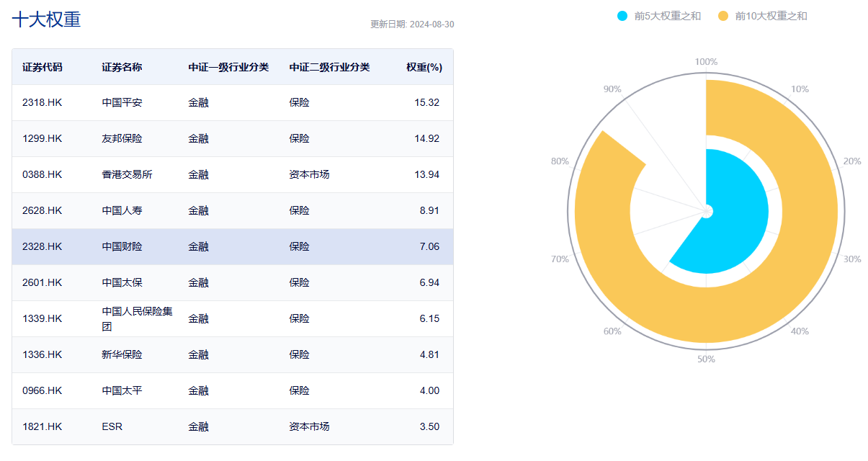The width and height of the screenshot is (868, 461).
Task: Click the 中国人民保险集团 name cell
Action: [x=137, y=318]
